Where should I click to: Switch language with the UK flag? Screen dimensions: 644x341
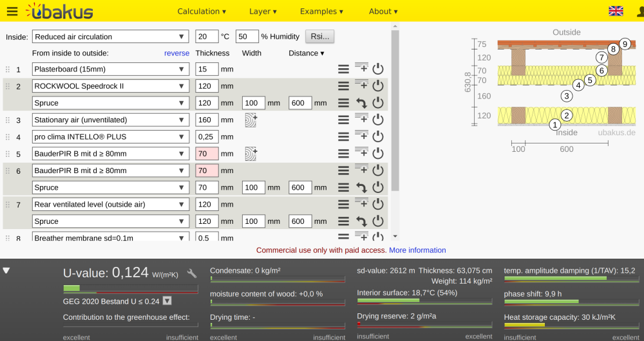point(616,11)
